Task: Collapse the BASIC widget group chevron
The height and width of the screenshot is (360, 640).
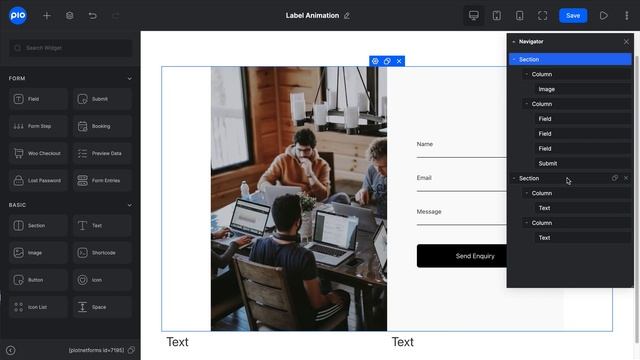Action: click(129, 205)
